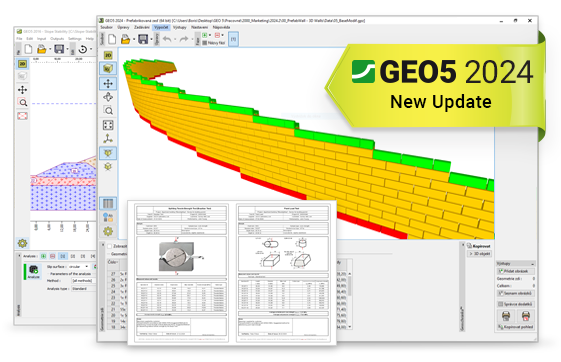This screenshot has height=362, width=561.
Task: Open the Soubor menu
Action: [x=106, y=27]
